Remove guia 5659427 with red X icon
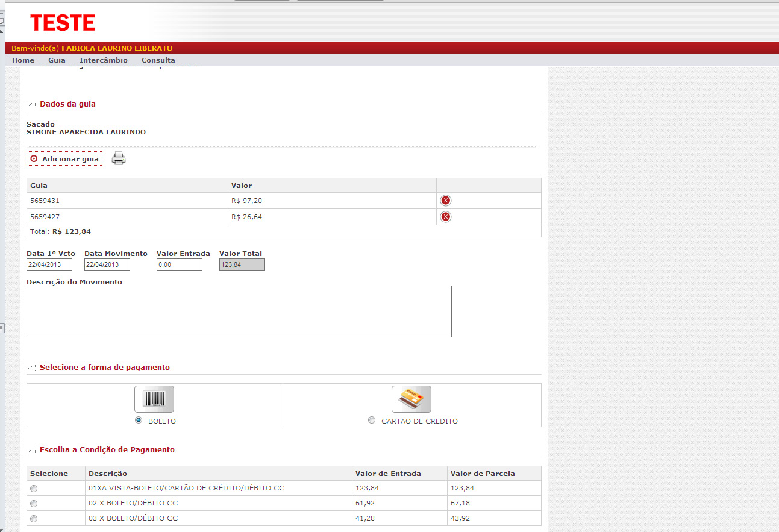This screenshot has height=532, width=779. point(446,217)
